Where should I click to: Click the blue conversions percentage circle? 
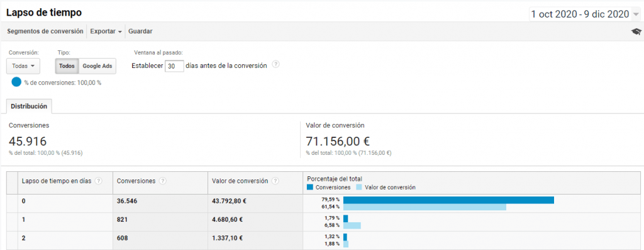(16, 82)
